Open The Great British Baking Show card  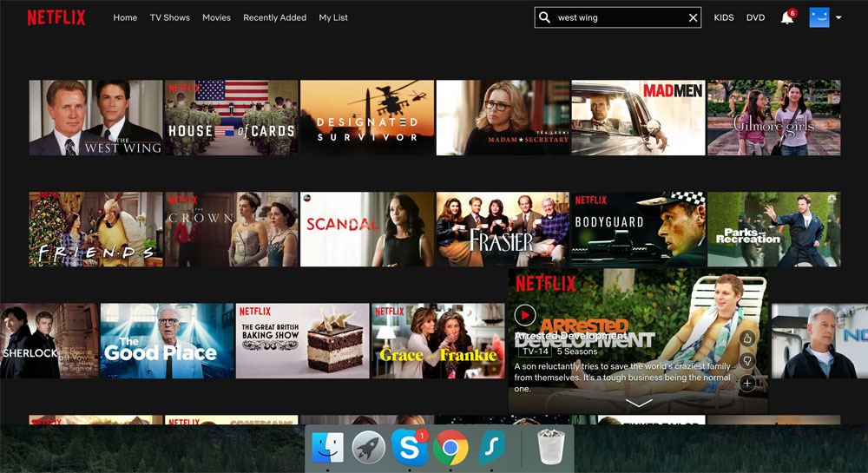point(302,341)
